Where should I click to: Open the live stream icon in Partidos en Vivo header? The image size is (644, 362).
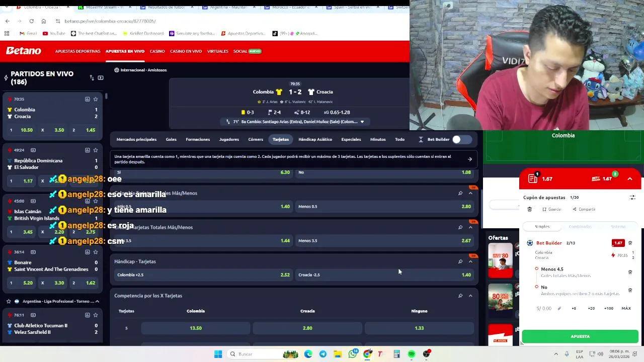[x=101, y=78]
